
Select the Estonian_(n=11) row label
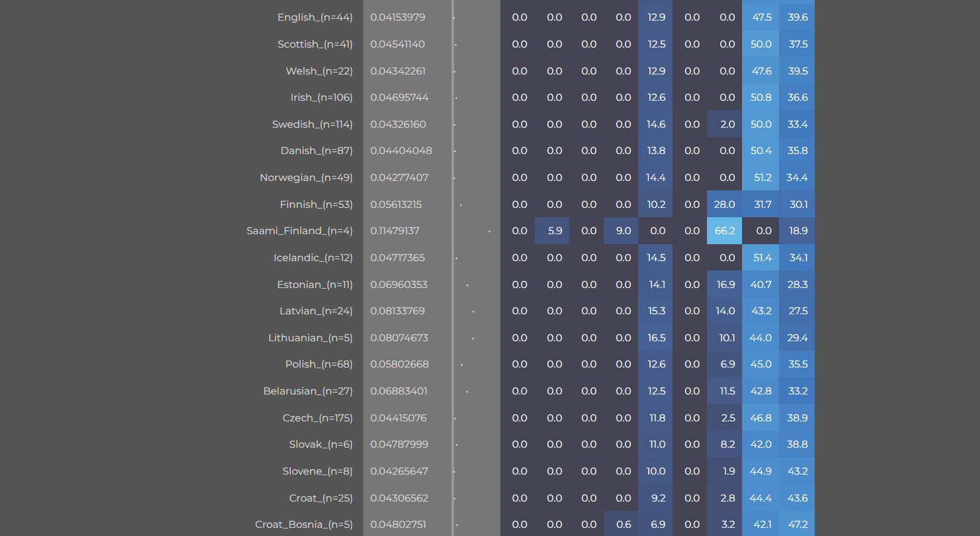tap(315, 285)
